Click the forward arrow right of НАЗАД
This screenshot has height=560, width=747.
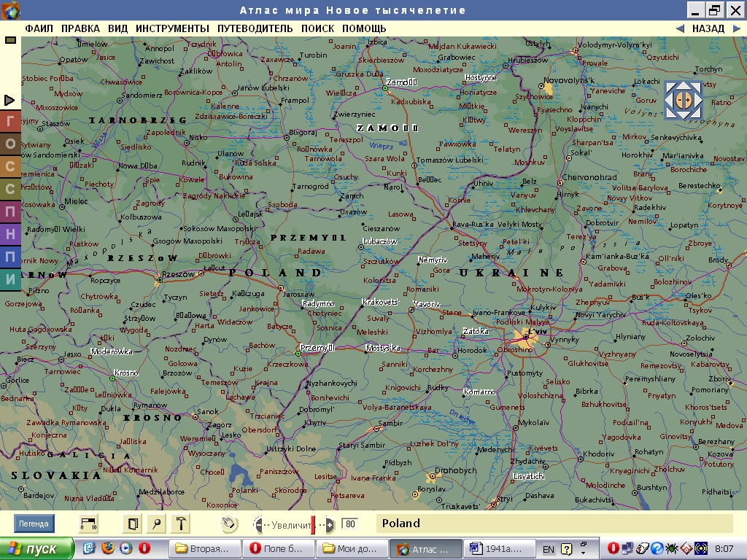736,28
